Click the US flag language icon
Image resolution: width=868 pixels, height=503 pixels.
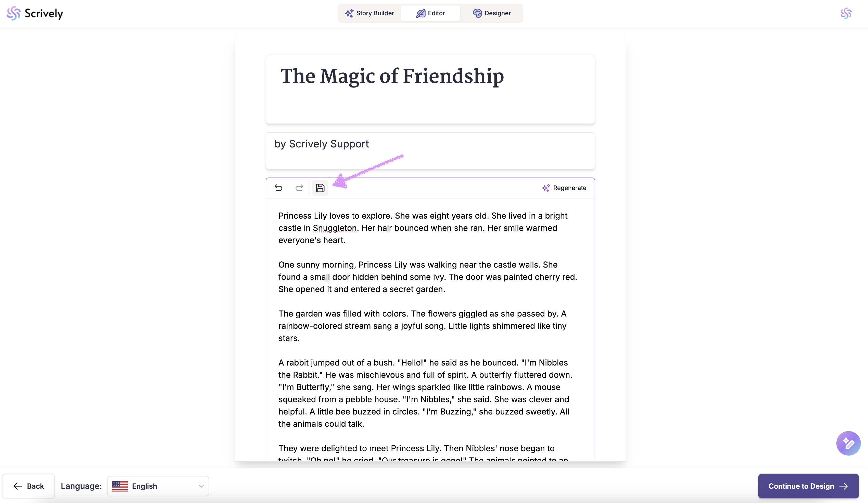pyautogui.click(x=120, y=486)
